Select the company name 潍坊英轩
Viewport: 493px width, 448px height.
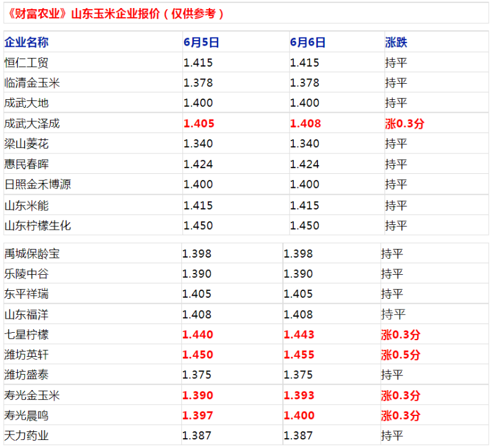pos(26,355)
